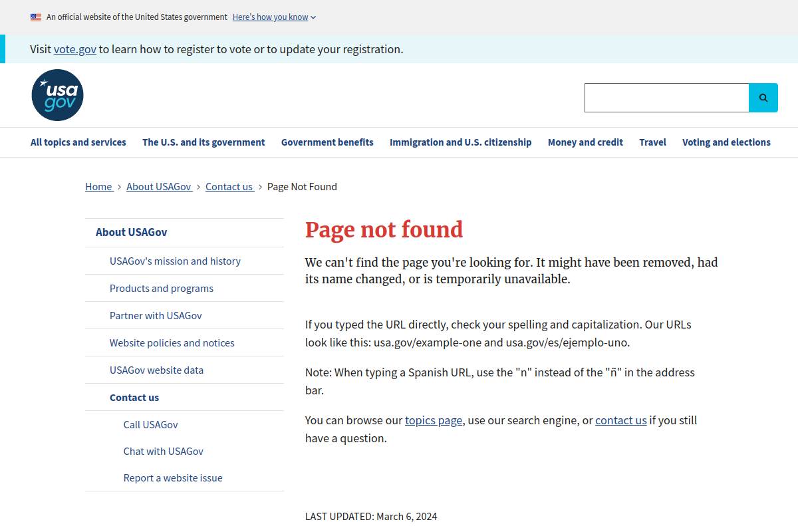Image resolution: width=798 pixels, height=532 pixels.
Task: Click the "Page not found" heading
Action: (x=384, y=230)
